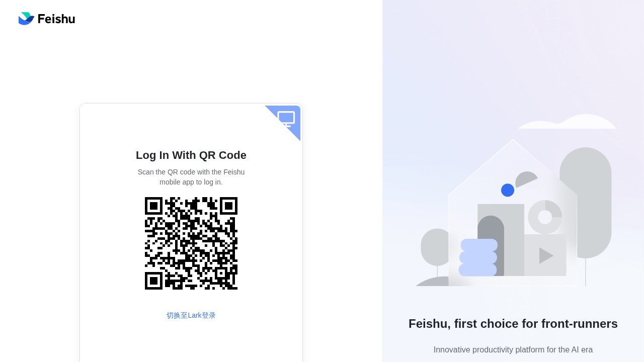Click the small gray tree on left
Image resolution: width=644 pixels, height=362 pixels.
click(x=434, y=247)
